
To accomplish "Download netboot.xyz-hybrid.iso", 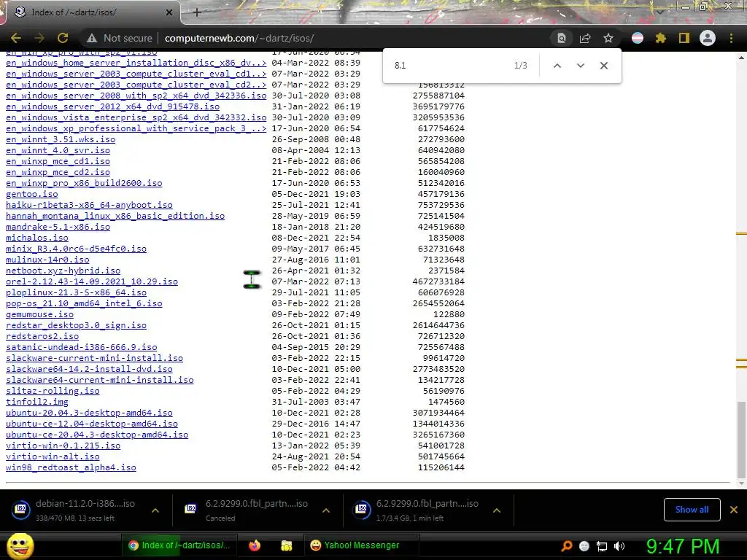I will (63, 271).
